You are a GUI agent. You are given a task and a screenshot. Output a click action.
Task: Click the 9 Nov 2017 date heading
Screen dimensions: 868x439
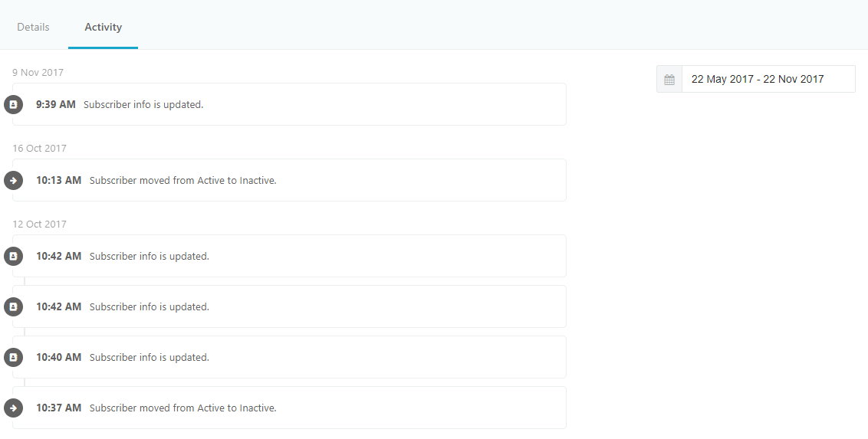coord(38,73)
